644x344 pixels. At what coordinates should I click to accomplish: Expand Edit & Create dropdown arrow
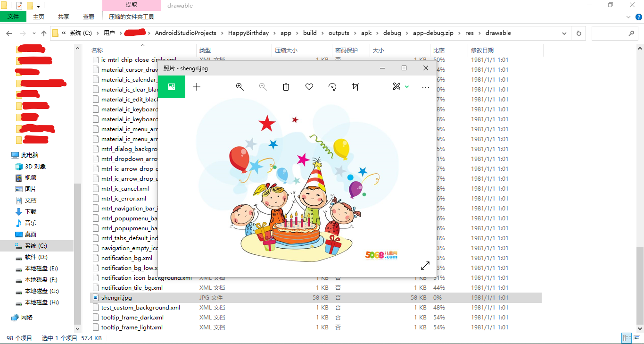(407, 87)
